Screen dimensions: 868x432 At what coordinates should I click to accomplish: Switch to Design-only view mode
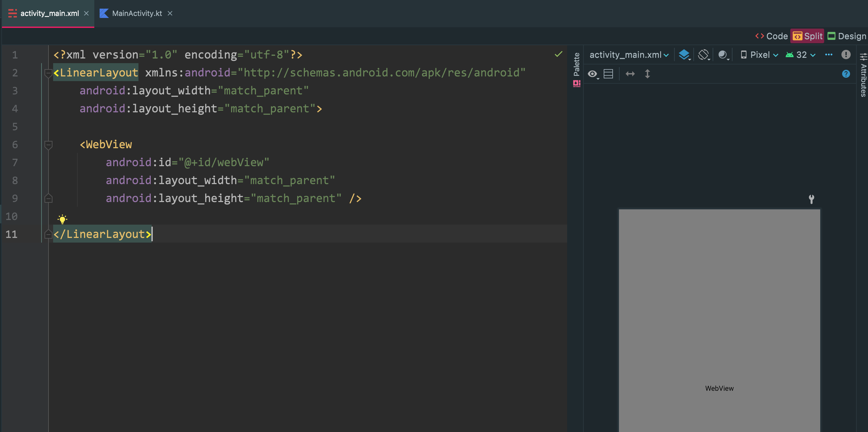(847, 36)
